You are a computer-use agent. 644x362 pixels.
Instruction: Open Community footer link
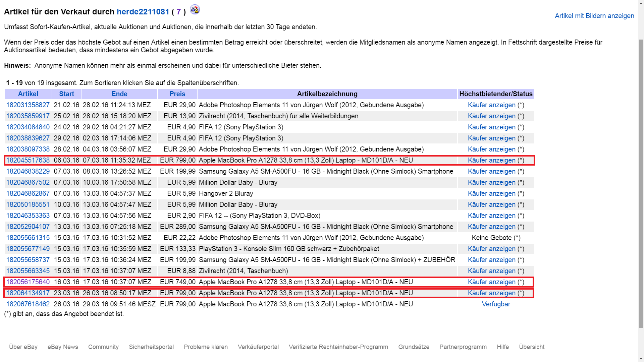tap(103, 347)
